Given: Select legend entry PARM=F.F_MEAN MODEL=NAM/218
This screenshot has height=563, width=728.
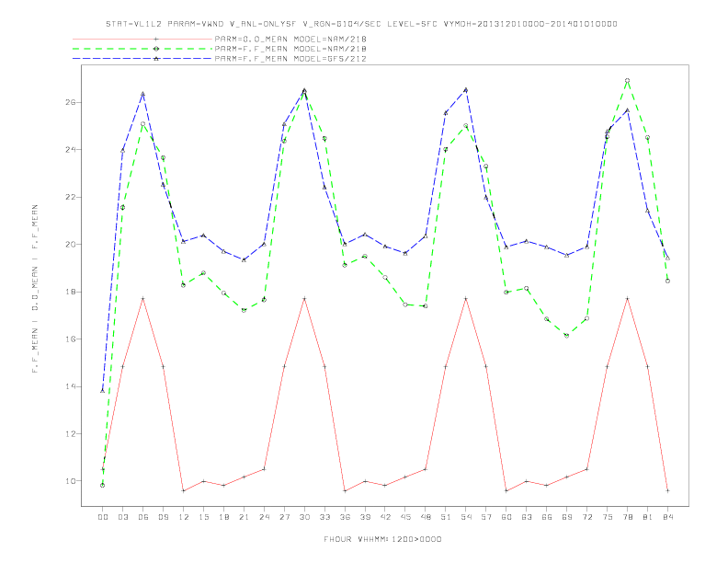Looking at the screenshot, I should (290, 49).
